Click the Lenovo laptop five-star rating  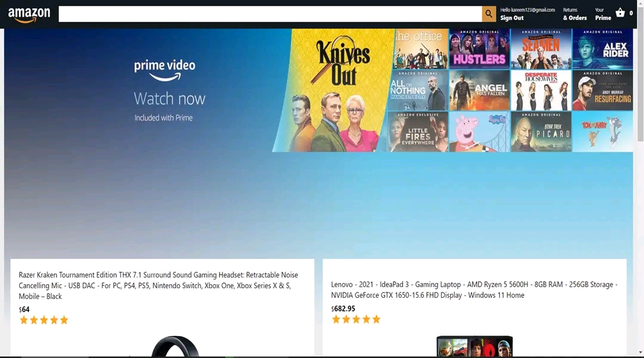(x=356, y=319)
